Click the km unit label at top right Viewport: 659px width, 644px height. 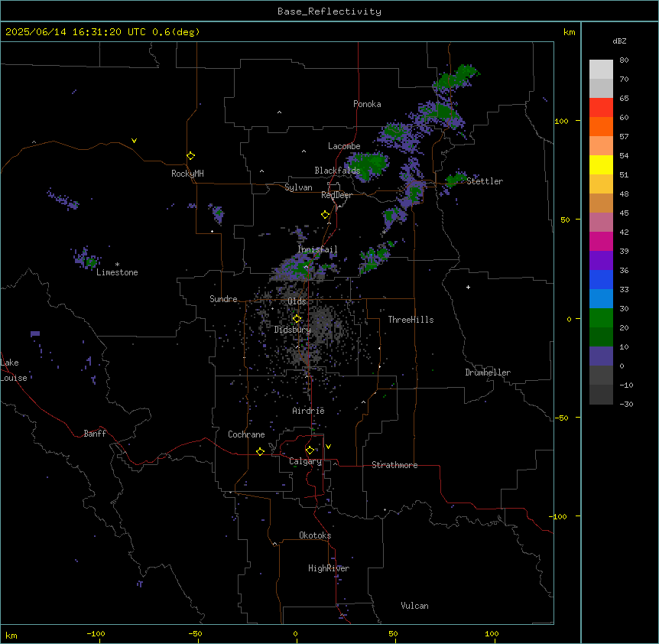(x=569, y=32)
